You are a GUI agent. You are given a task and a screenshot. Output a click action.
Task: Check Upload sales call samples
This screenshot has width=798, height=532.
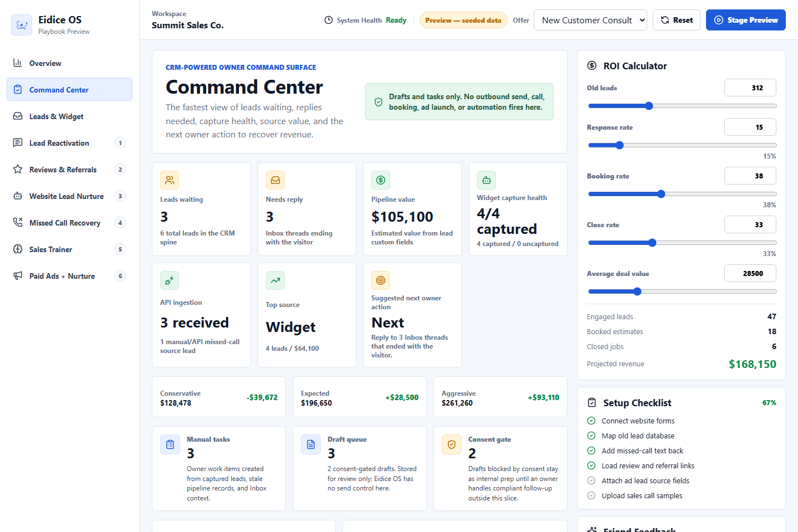point(591,495)
